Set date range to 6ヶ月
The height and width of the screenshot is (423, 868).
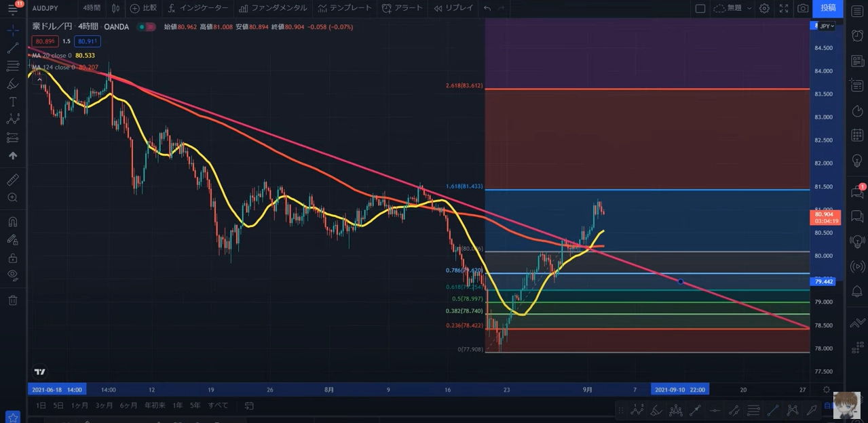click(x=128, y=405)
